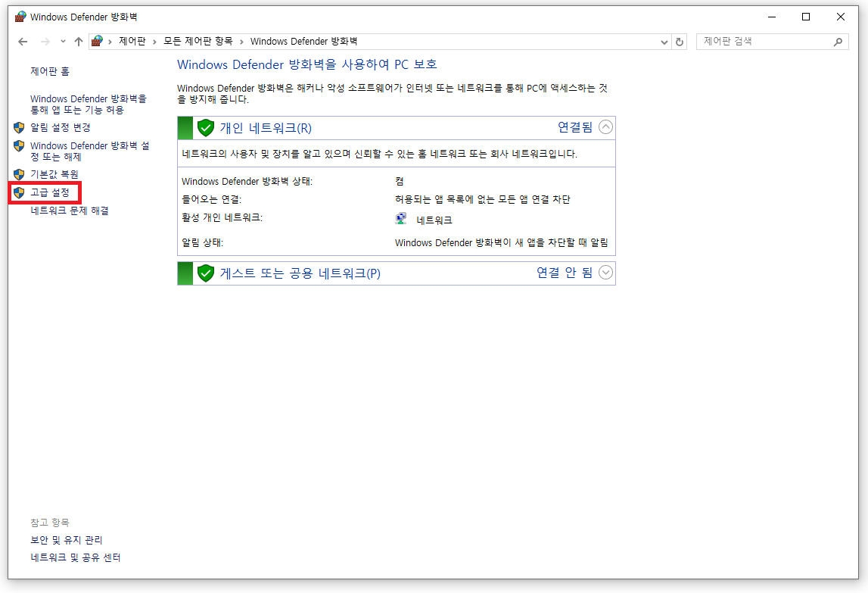Refresh the control panel page

pyautogui.click(x=680, y=42)
